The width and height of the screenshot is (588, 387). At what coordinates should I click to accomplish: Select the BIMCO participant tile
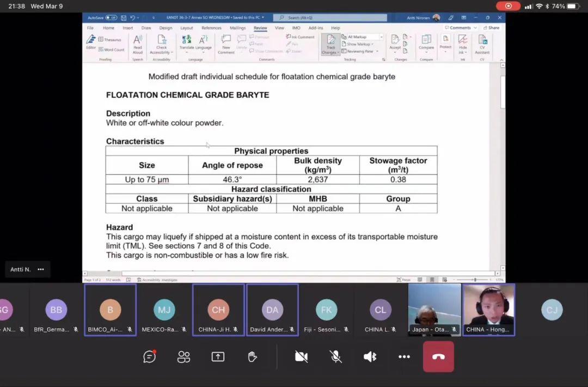point(110,309)
